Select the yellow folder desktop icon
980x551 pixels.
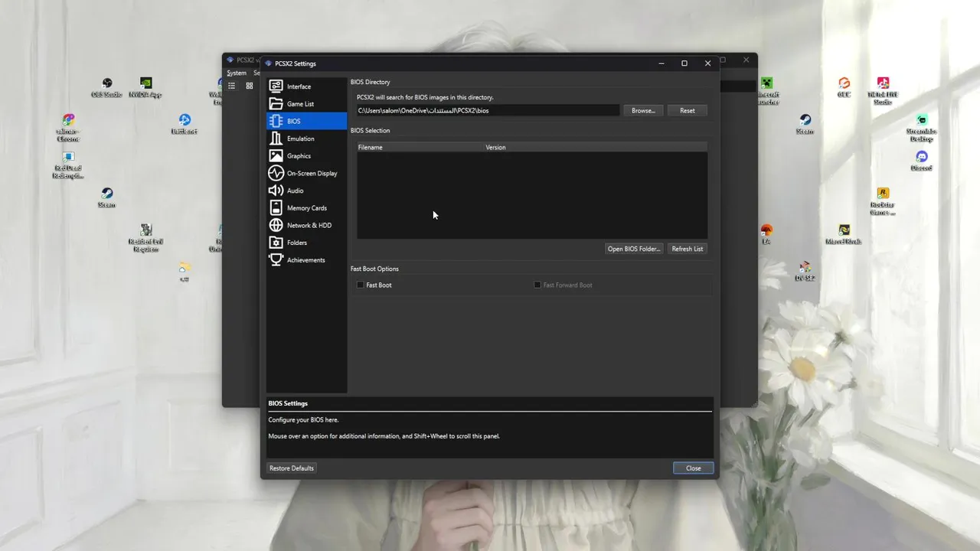tap(185, 271)
